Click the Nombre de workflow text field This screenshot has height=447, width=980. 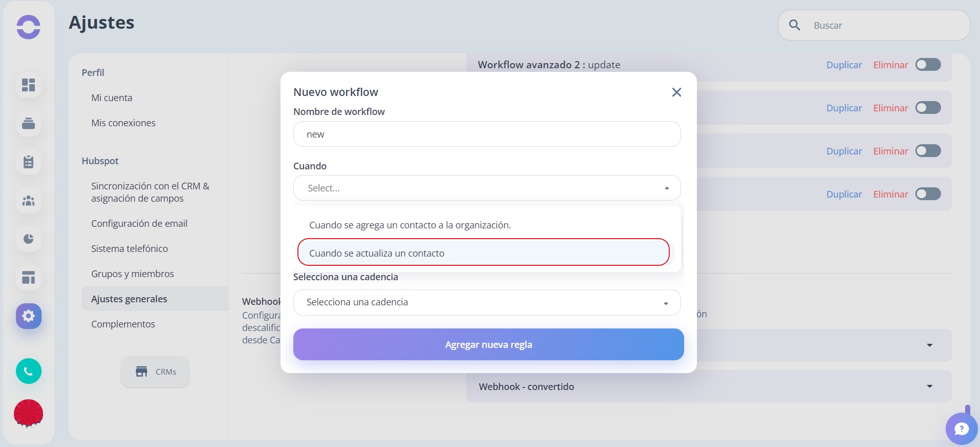[487, 134]
